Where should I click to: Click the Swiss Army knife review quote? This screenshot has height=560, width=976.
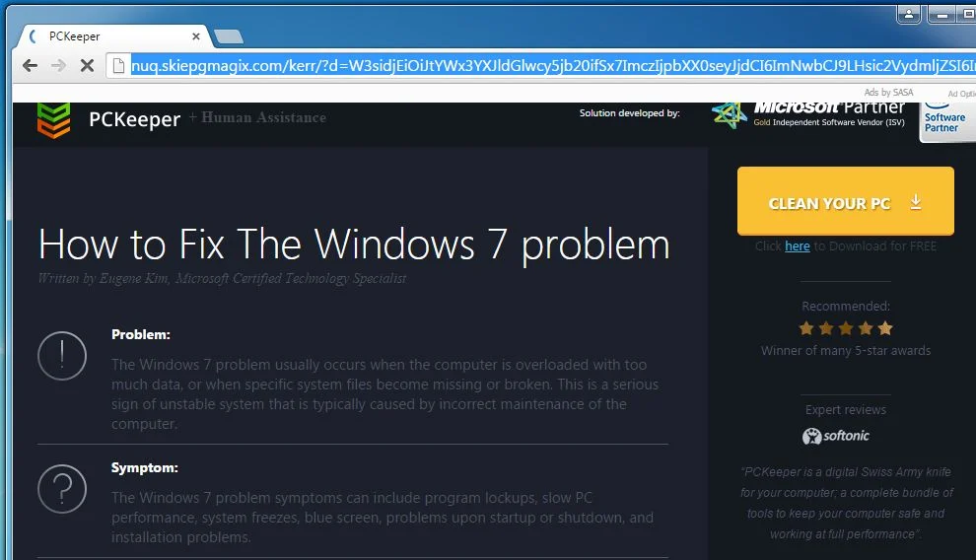pos(845,503)
